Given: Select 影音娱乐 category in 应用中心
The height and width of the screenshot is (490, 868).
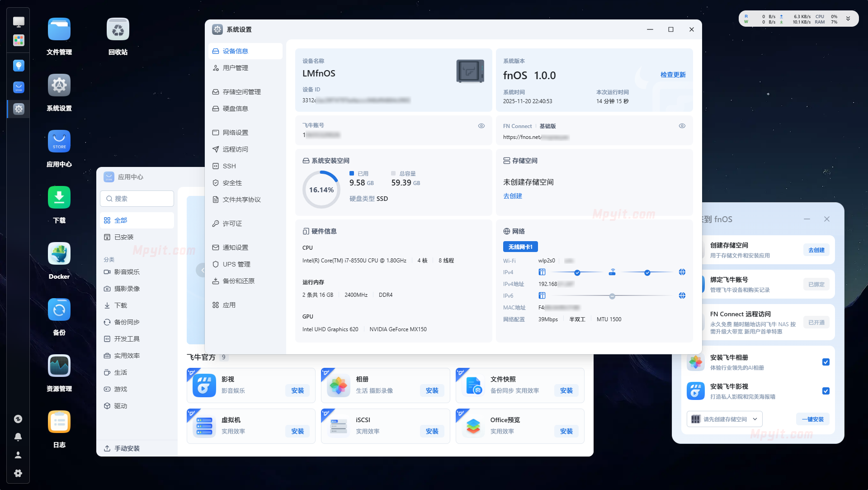Looking at the screenshot, I should point(137,272).
